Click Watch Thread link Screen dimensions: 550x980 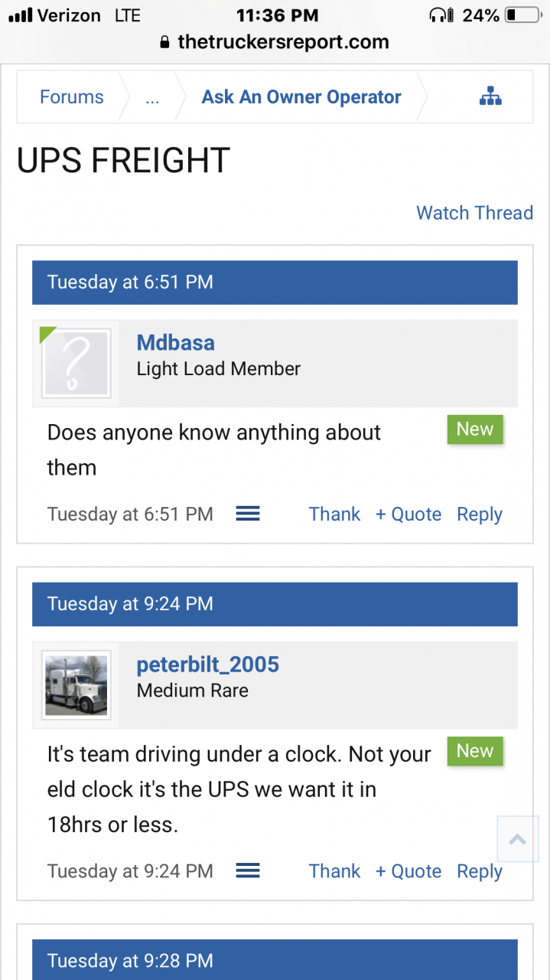point(474,213)
